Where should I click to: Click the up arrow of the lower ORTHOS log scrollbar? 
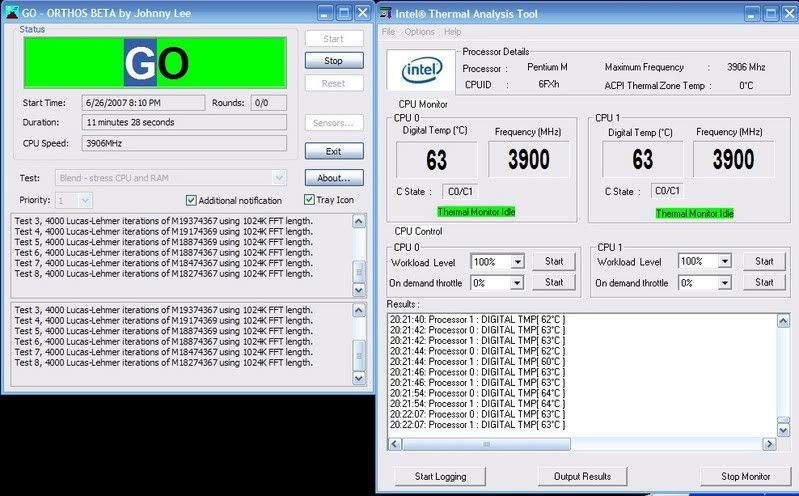coord(359,310)
